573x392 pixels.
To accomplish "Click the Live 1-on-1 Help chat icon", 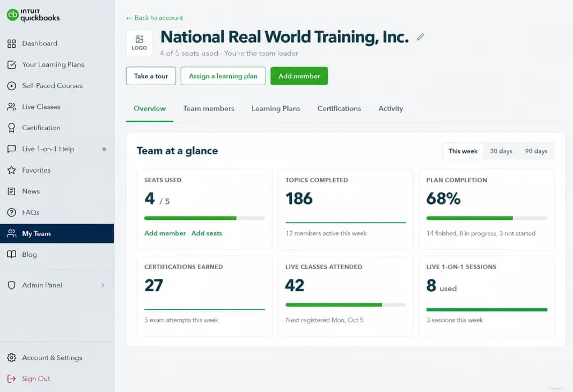I will click(x=12, y=149).
